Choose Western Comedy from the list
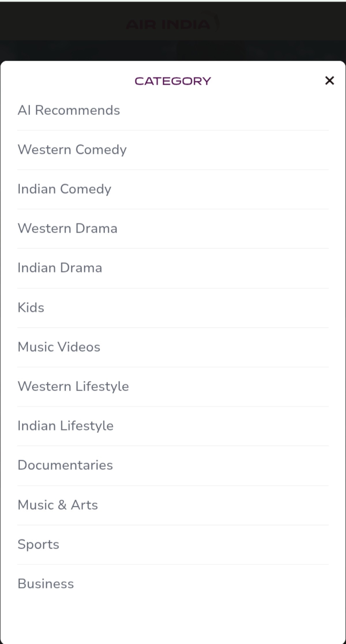This screenshot has width=346, height=644. (72, 150)
